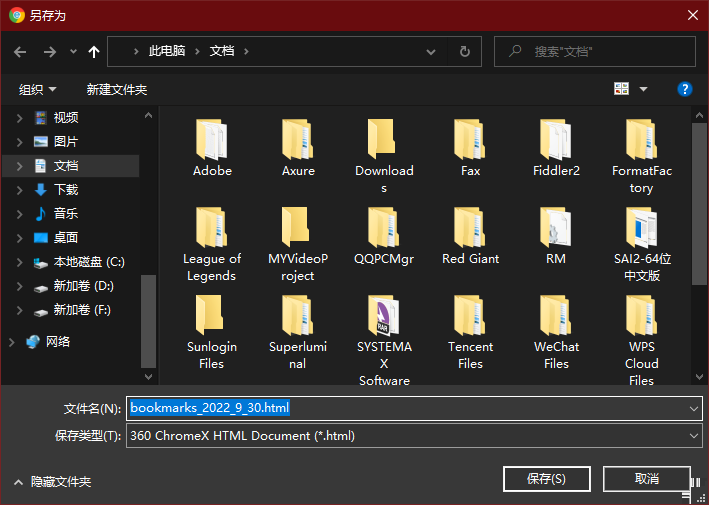Close the 另存为 dialog

tap(693, 15)
